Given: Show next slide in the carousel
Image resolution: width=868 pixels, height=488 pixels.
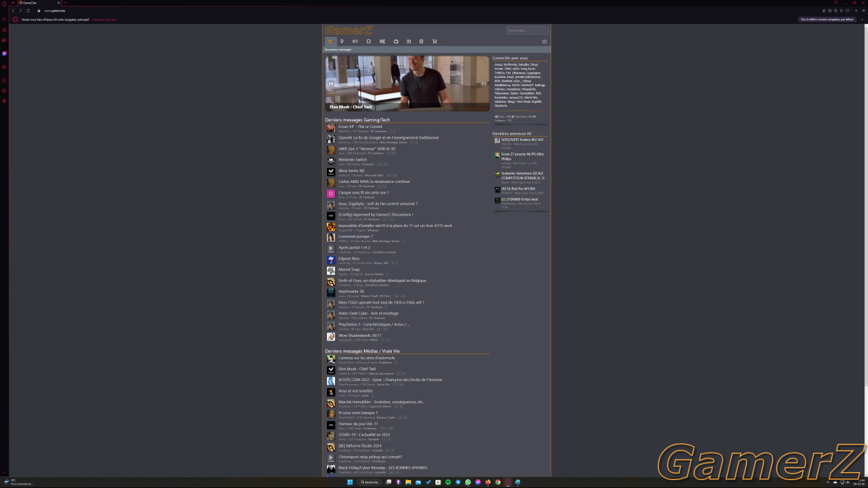Looking at the screenshot, I should tap(483, 83).
